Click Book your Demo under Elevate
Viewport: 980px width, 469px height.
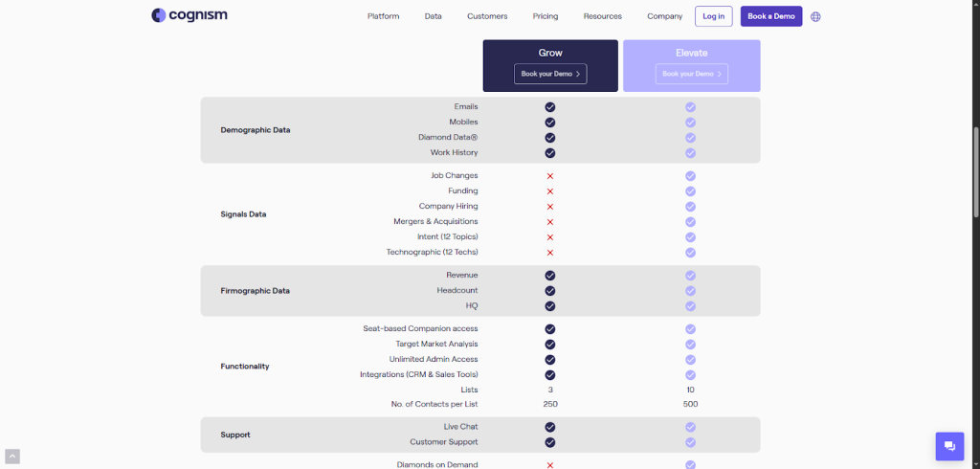(x=691, y=74)
